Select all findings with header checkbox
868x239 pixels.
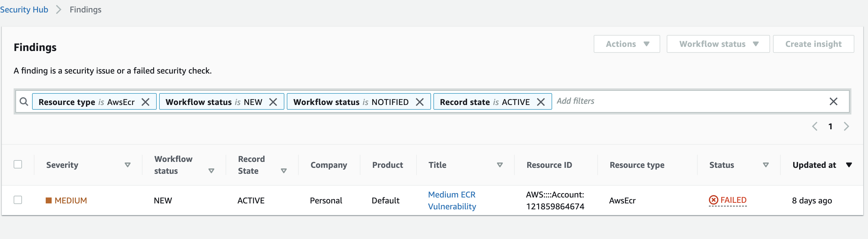pyautogui.click(x=18, y=164)
